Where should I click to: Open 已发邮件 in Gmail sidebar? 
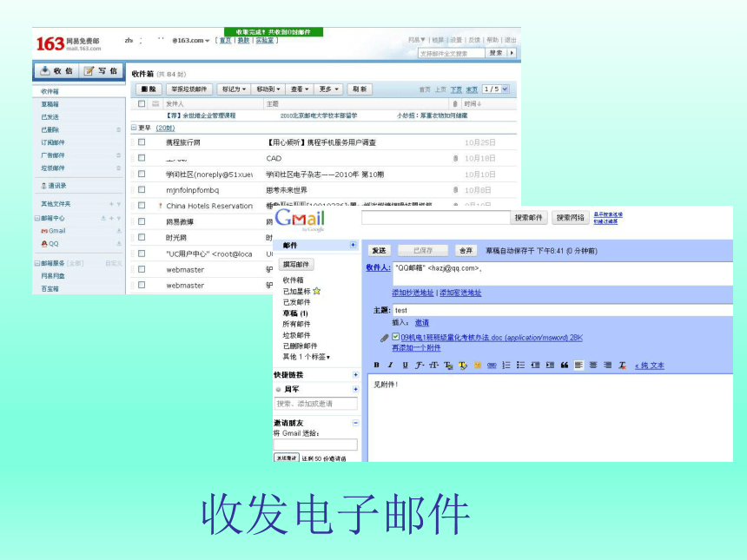[x=296, y=302]
